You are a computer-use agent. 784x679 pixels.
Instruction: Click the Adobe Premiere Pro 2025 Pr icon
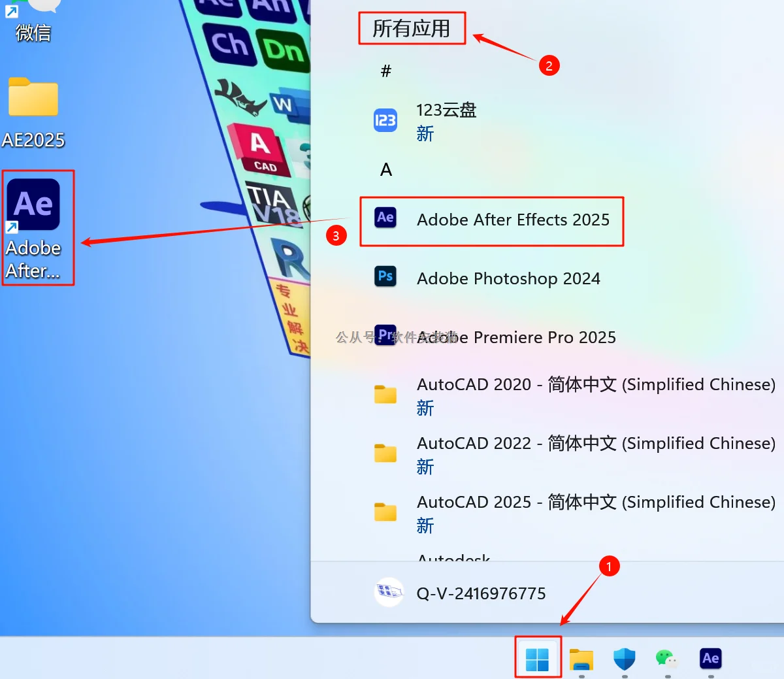385,336
